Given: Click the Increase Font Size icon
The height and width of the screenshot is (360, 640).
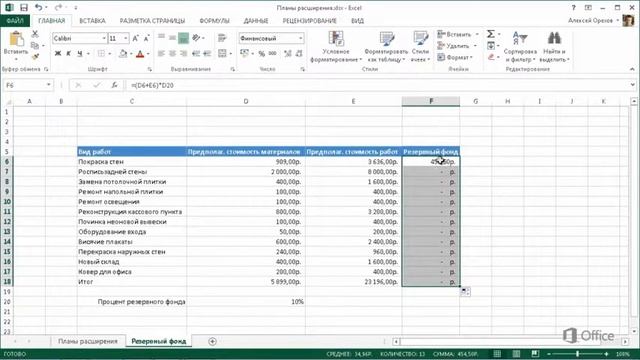Looking at the screenshot, I should (x=136, y=38).
